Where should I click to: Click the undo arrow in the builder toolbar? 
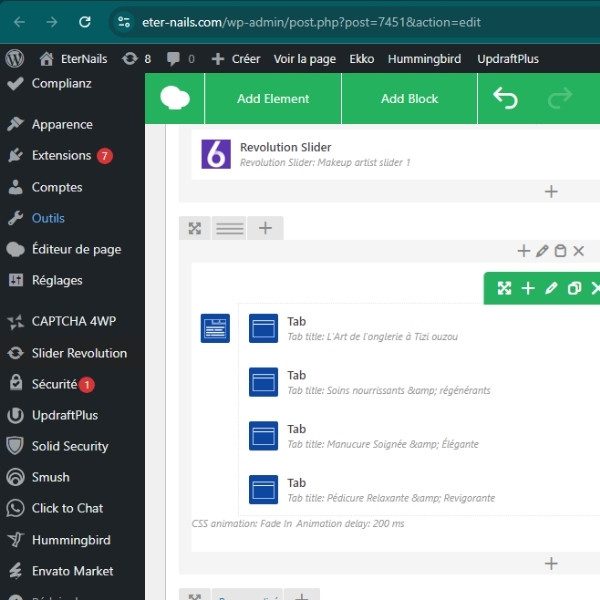(506, 98)
